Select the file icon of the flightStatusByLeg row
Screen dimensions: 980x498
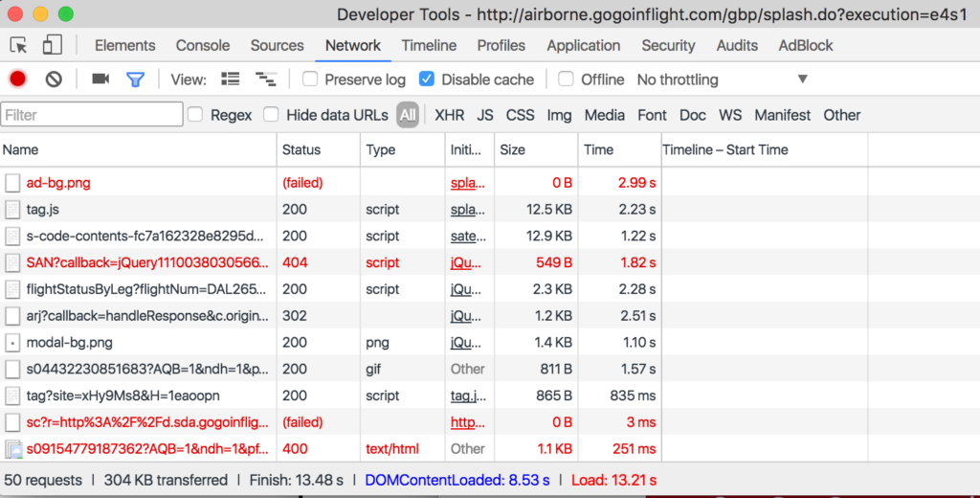coord(12,289)
